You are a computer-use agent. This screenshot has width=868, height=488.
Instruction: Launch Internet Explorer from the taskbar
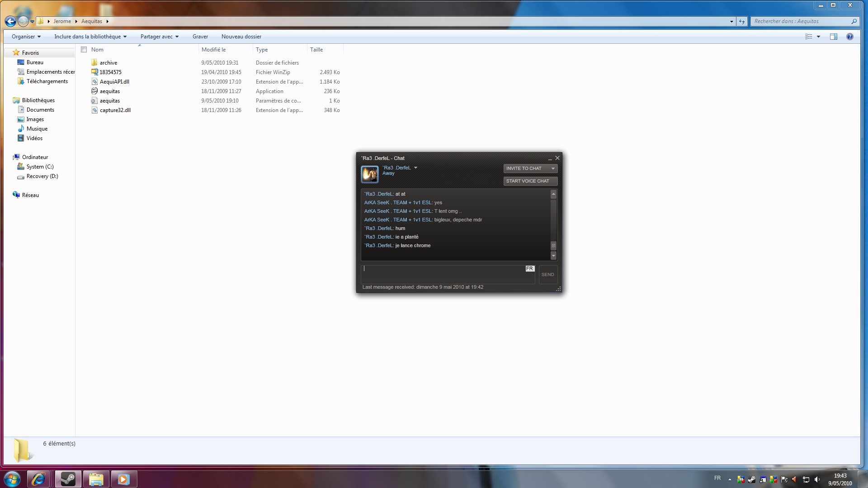click(x=38, y=479)
